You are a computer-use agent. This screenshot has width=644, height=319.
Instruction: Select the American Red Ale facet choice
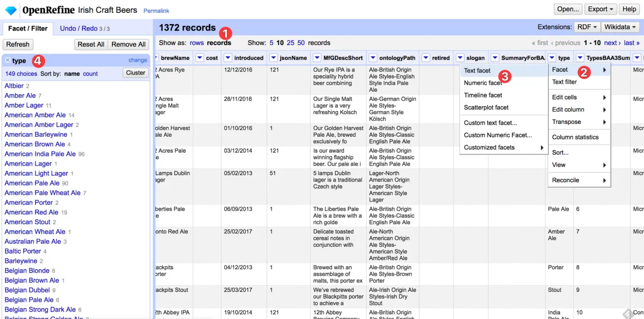click(x=32, y=212)
